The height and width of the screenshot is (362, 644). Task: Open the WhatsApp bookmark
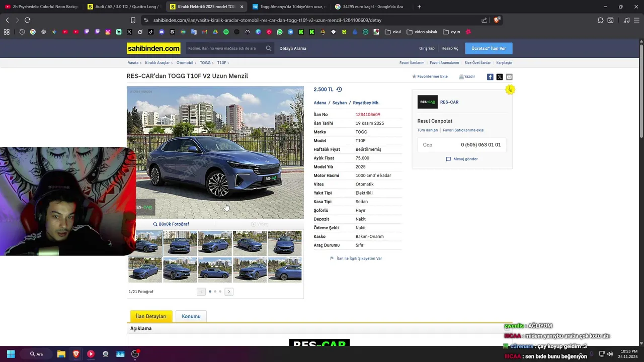(x=280, y=32)
